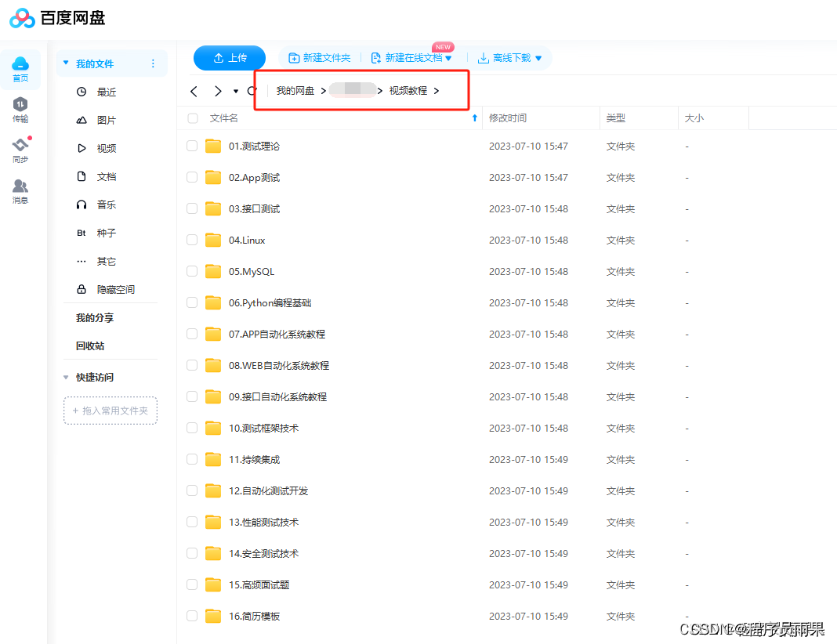Click the 上传 upload button

[230, 58]
